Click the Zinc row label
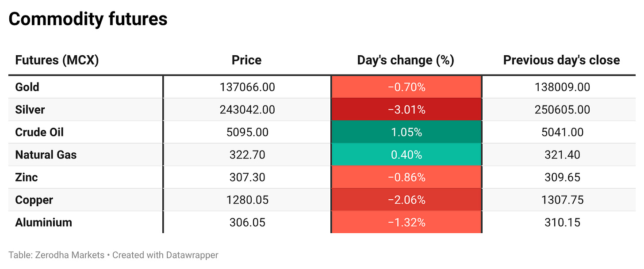 (x=26, y=177)
